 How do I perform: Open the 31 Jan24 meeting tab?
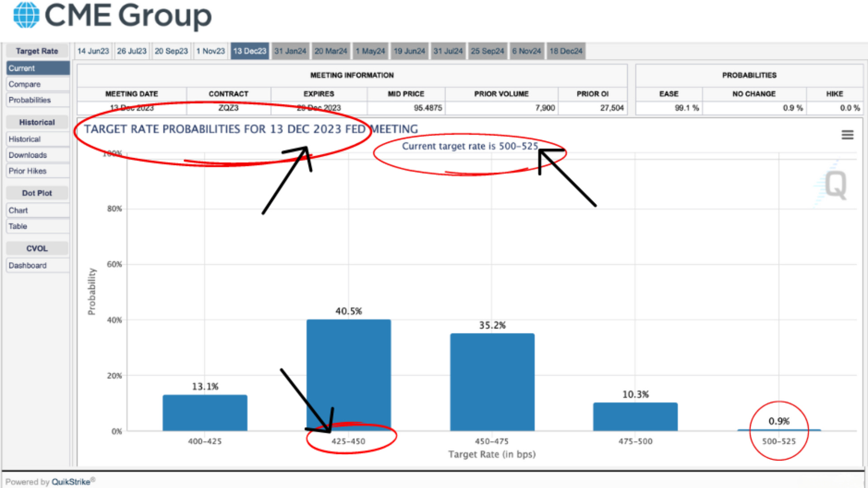pos(290,51)
